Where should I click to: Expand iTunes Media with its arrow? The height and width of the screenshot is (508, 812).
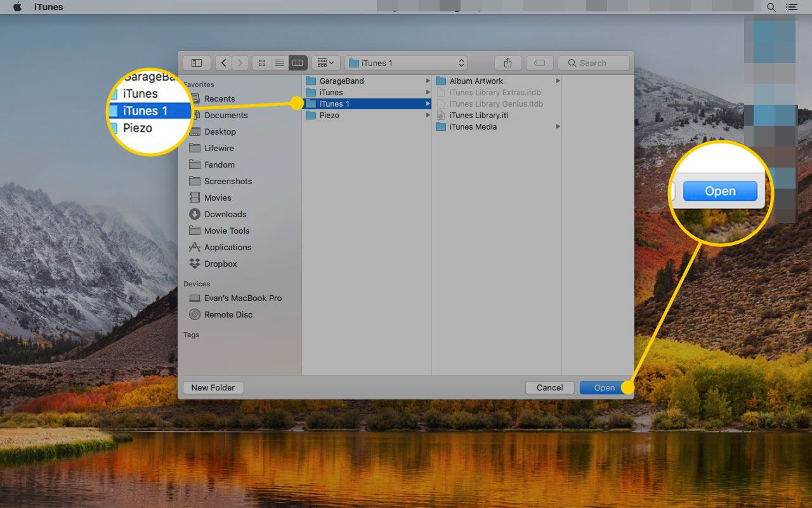[x=558, y=126]
